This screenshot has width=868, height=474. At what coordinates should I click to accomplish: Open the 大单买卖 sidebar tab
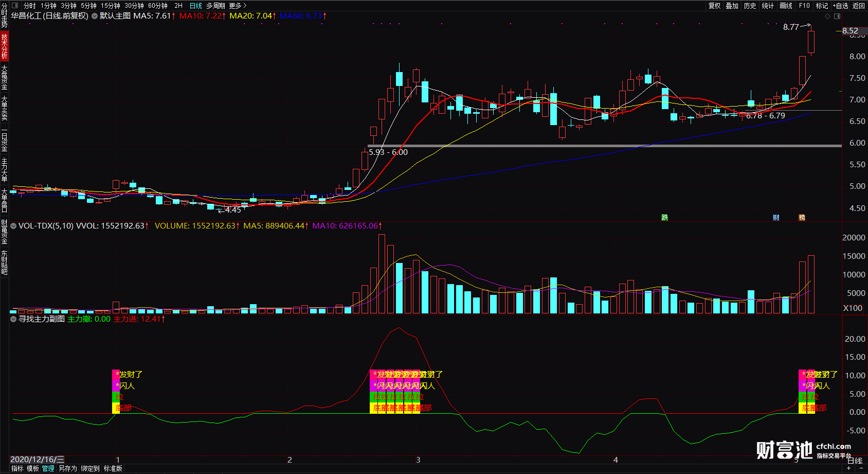(x=4, y=108)
